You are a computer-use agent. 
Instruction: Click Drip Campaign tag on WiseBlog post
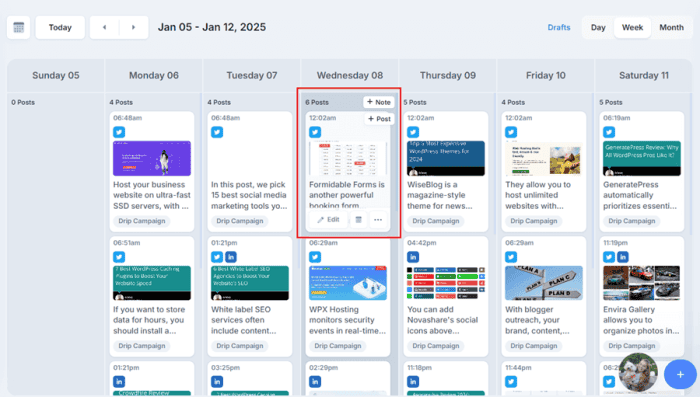436,221
